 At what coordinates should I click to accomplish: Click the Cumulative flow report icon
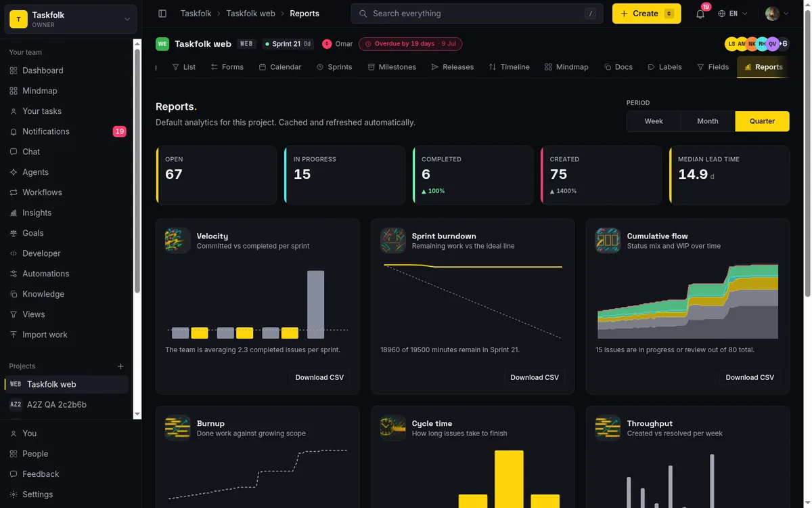point(608,240)
